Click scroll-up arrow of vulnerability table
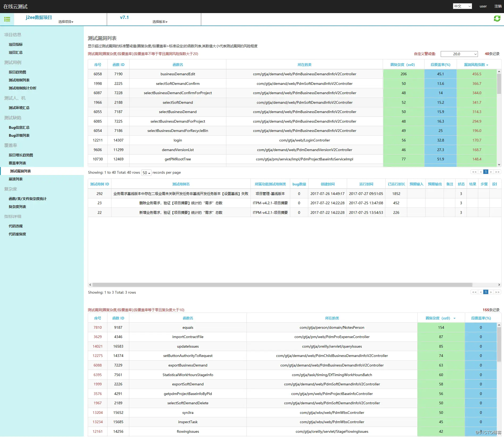 point(499,72)
